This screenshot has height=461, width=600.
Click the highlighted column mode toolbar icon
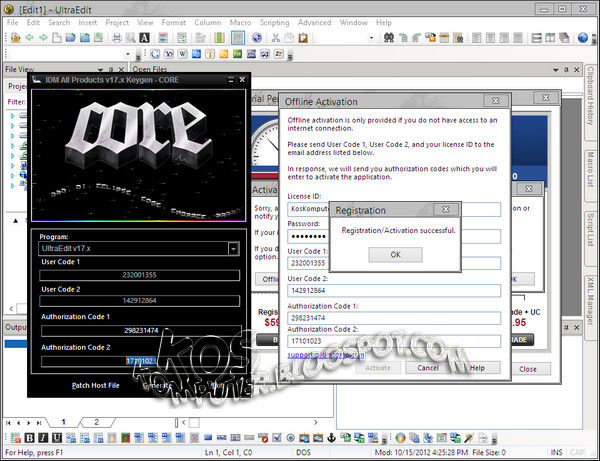tap(238, 37)
